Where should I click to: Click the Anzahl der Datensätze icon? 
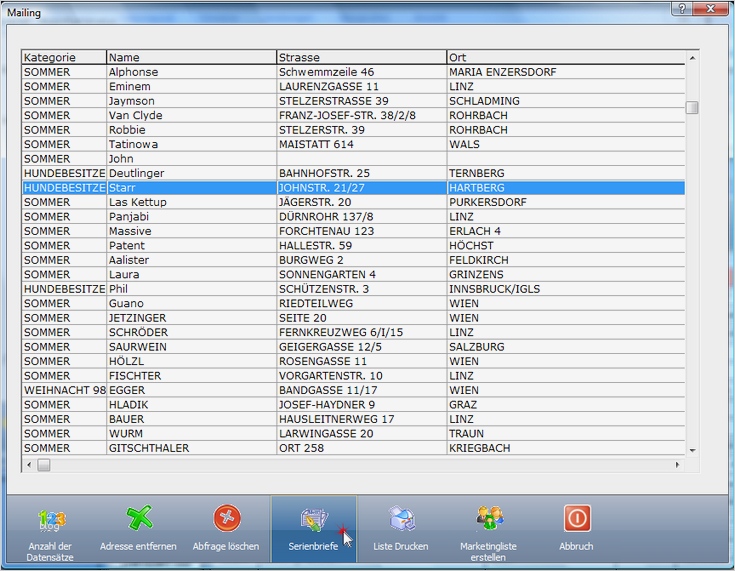(52, 519)
